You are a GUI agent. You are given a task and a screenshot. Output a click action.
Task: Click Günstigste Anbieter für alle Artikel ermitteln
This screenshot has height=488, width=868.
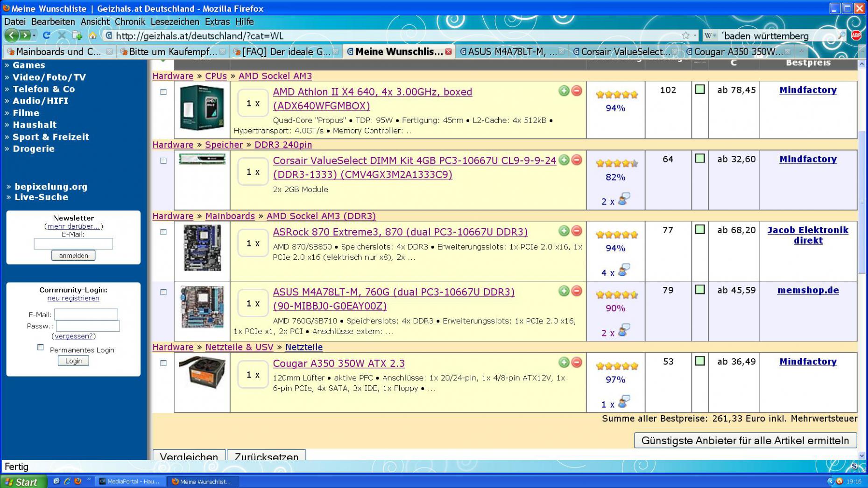click(x=745, y=440)
